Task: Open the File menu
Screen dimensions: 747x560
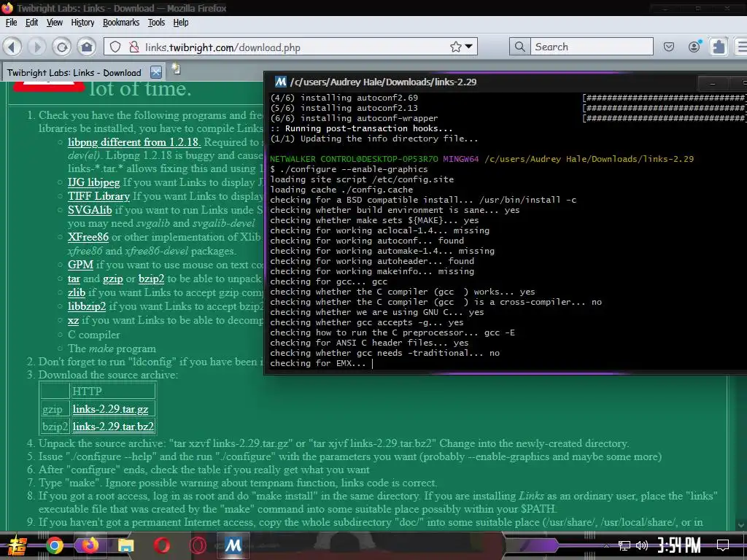Action: 11,23
